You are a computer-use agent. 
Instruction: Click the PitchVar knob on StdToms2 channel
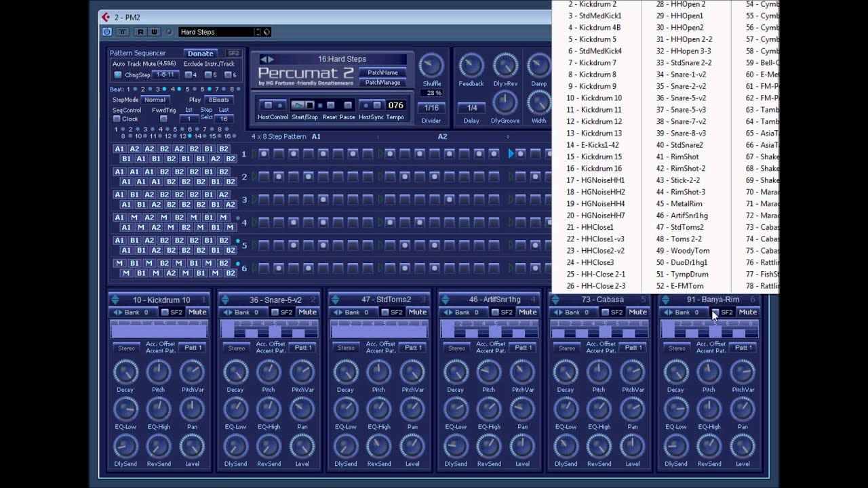(x=412, y=372)
